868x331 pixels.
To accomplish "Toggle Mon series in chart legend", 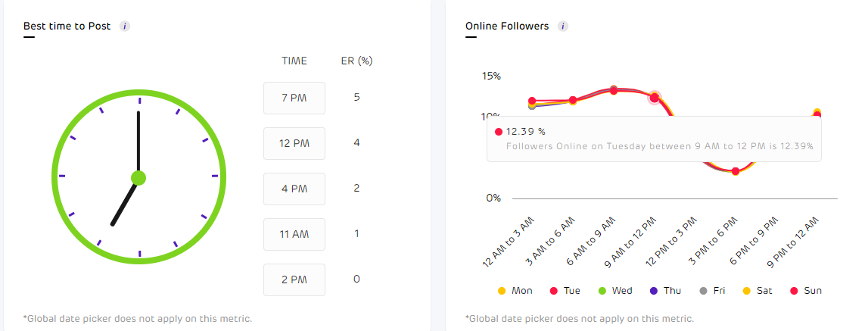I will [515, 291].
